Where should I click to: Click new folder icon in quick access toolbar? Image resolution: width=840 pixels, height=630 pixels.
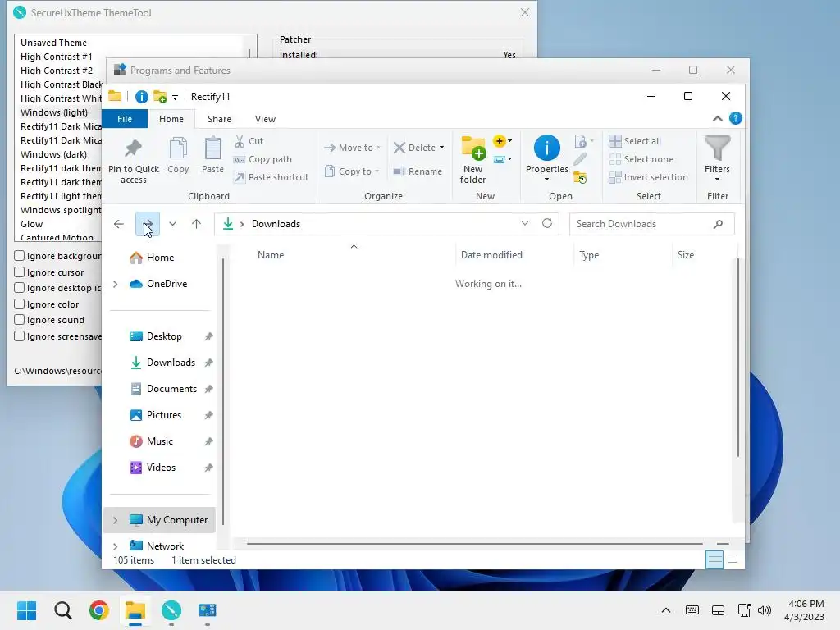tap(160, 97)
